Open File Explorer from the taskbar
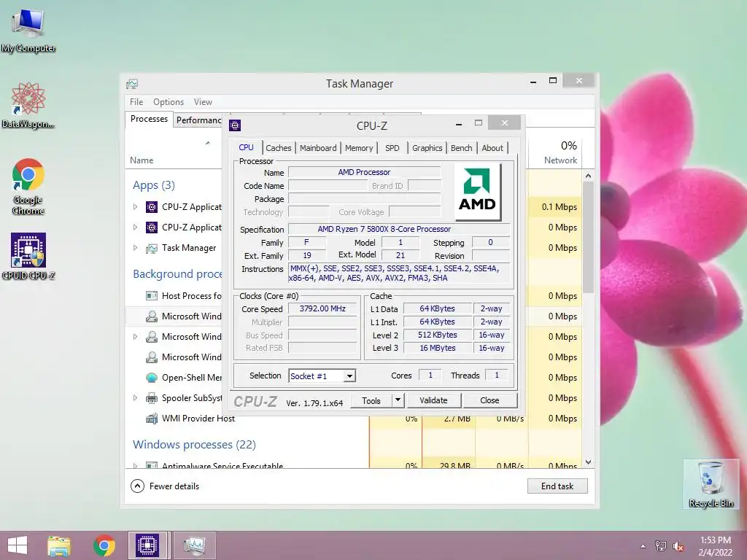The height and width of the screenshot is (560, 747). [59, 545]
